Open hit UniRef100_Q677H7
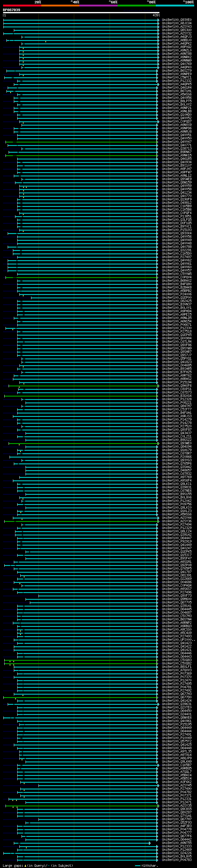 pyautogui.click(x=177, y=819)
